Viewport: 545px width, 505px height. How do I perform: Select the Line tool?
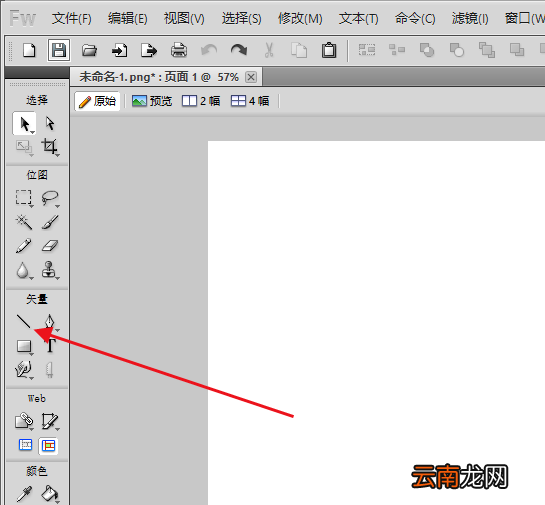coord(24,322)
